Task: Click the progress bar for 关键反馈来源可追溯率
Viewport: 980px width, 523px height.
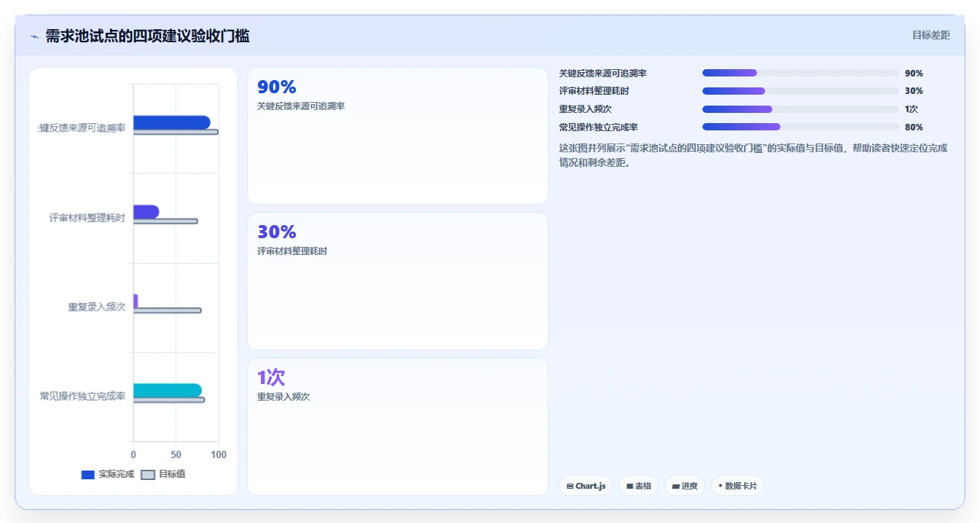Action: (800, 73)
